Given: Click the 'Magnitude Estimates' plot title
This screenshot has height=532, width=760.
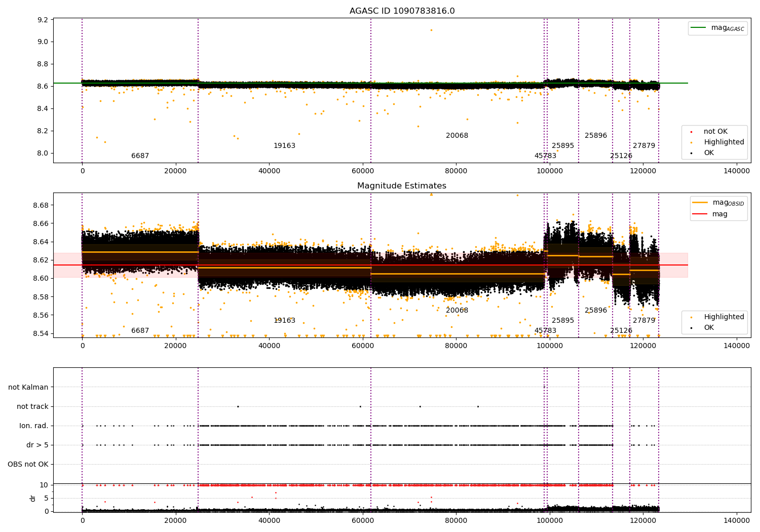Looking at the screenshot, I should 402,186.
